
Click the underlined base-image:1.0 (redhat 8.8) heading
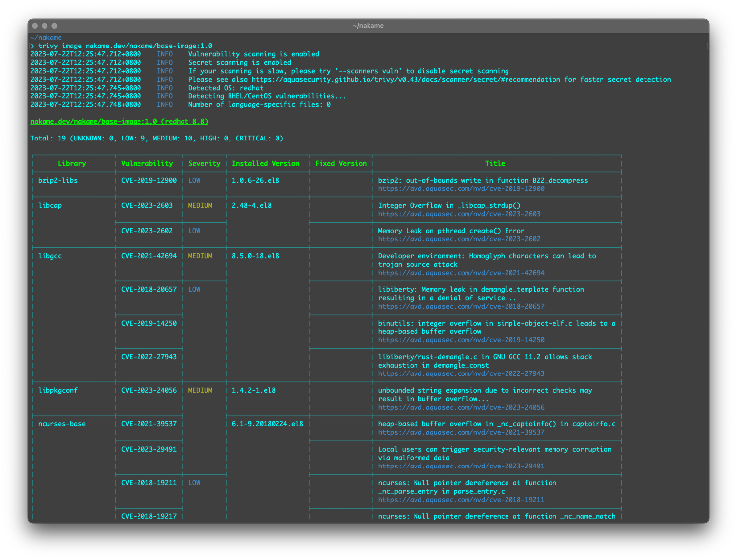click(x=119, y=122)
